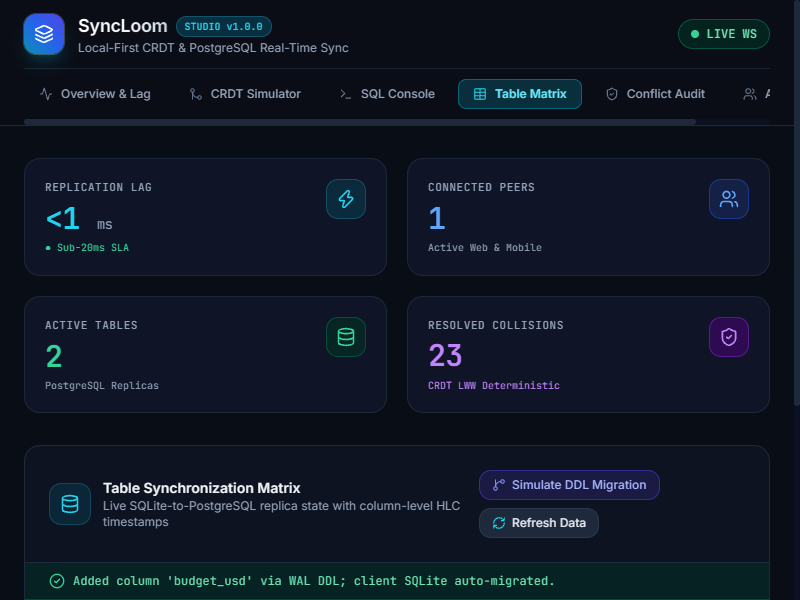Click the LIVE WS status badge
Image resolution: width=800 pixels, height=600 pixels.
tap(723, 34)
